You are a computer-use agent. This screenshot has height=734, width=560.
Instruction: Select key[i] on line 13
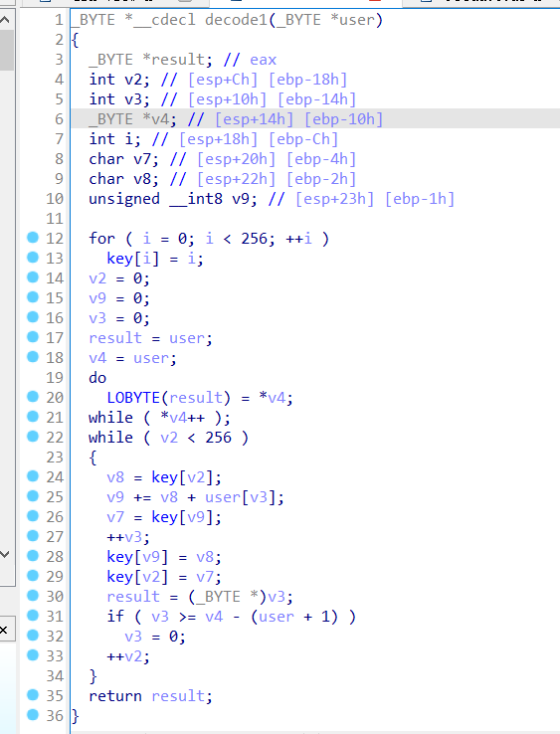(x=133, y=259)
